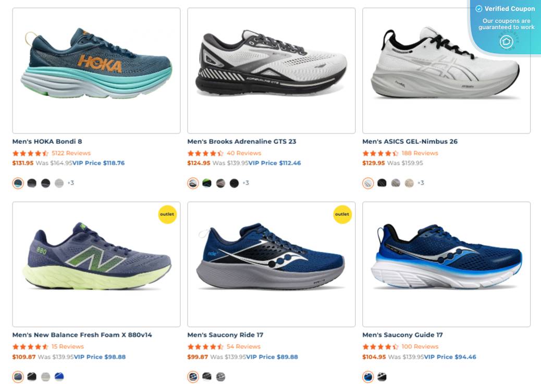
Task: Select the orange color swatch for Saucony Ride 17
Action: pyautogui.click(x=192, y=376)
